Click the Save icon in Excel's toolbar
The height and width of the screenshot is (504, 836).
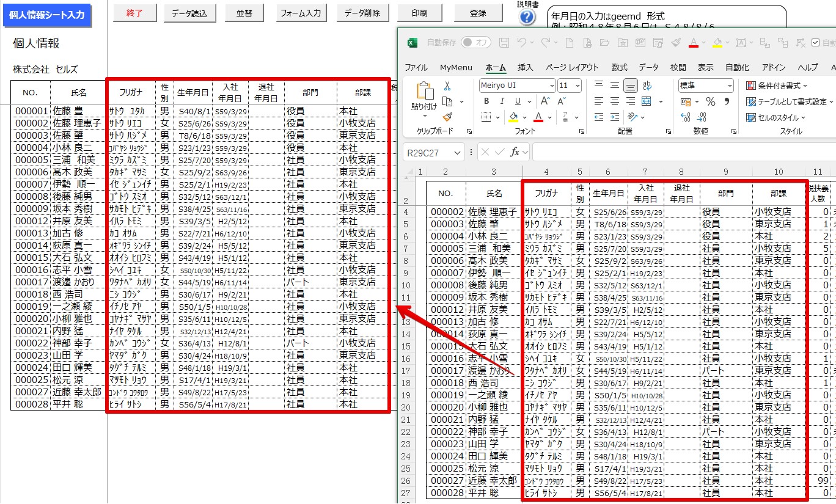pos(504,43)
